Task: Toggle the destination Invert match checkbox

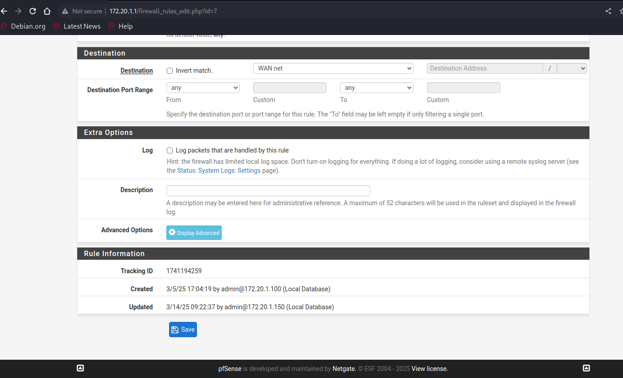Action: (x=170, y=71)
